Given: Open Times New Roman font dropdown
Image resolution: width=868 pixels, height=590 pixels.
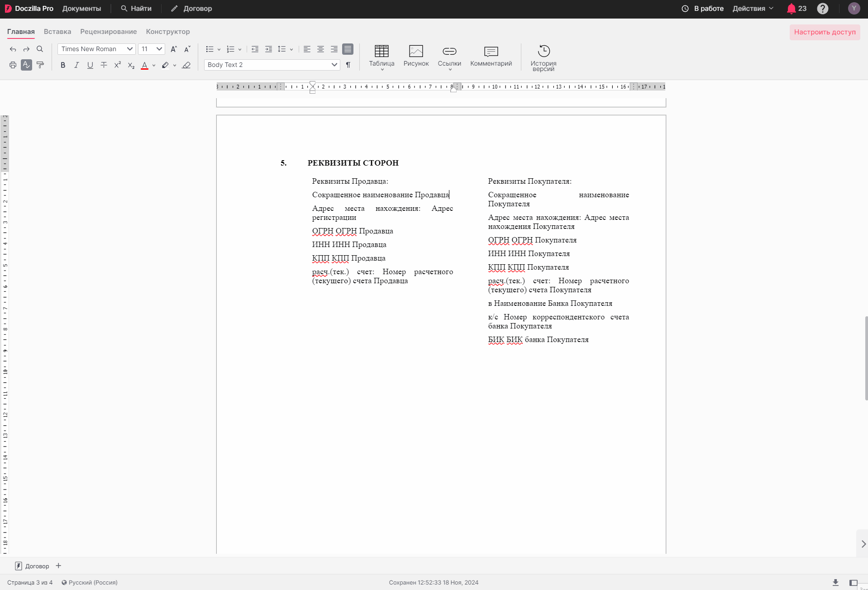Looking at the screenshot, I should pyautogui.click(x=96, y=49).
